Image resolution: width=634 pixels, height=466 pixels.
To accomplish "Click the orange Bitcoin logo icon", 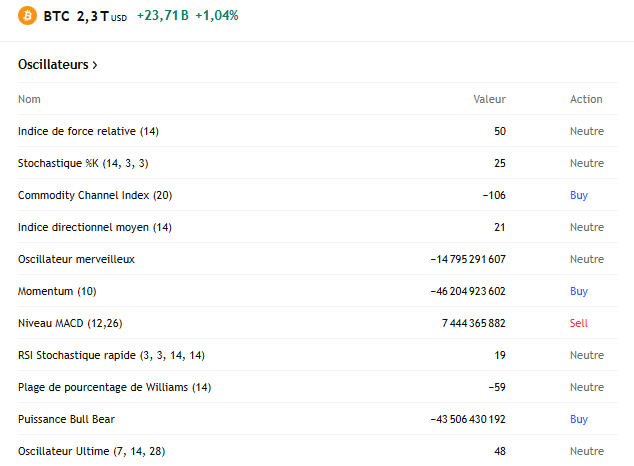I will pyautogui.click(x=27, y=16).
